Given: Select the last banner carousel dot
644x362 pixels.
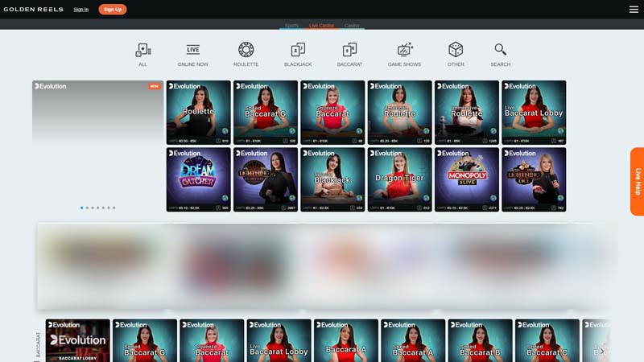Looking at the screenshot, I should (114, 208).
